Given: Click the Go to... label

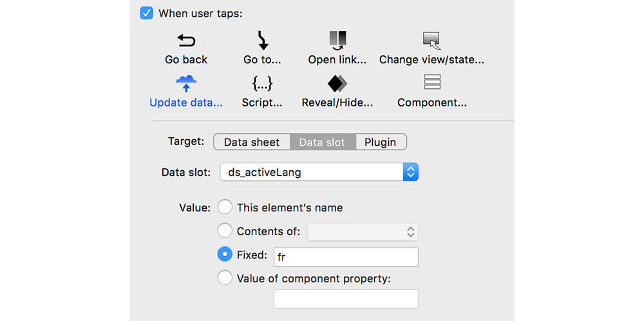Looking at the screenshot, I should (x=262, y=59).
